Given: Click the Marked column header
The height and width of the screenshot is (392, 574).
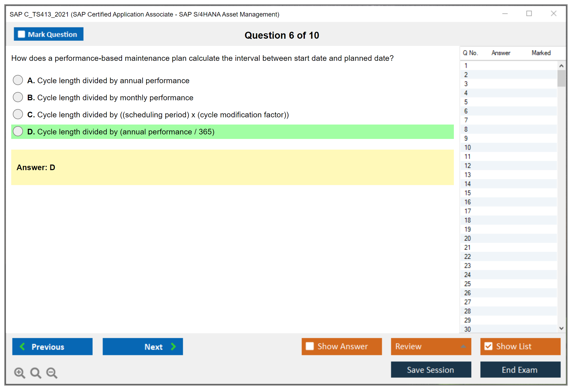Looking at the screenshot, I should [x=541, y=53].
